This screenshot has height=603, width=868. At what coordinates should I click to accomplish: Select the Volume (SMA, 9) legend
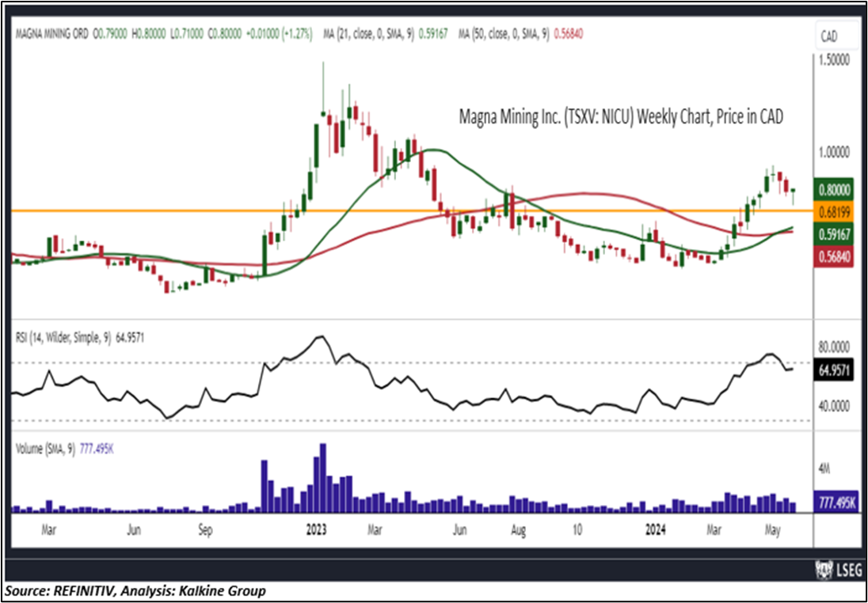(63, 449)
